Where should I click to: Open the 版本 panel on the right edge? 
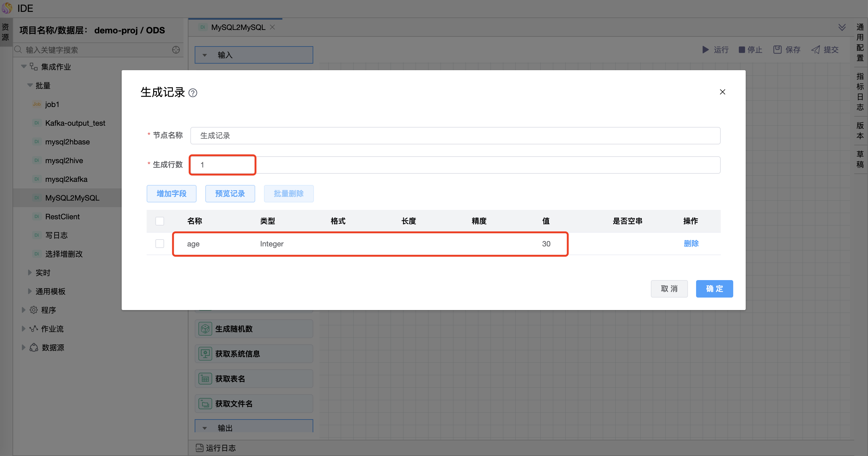860,130
